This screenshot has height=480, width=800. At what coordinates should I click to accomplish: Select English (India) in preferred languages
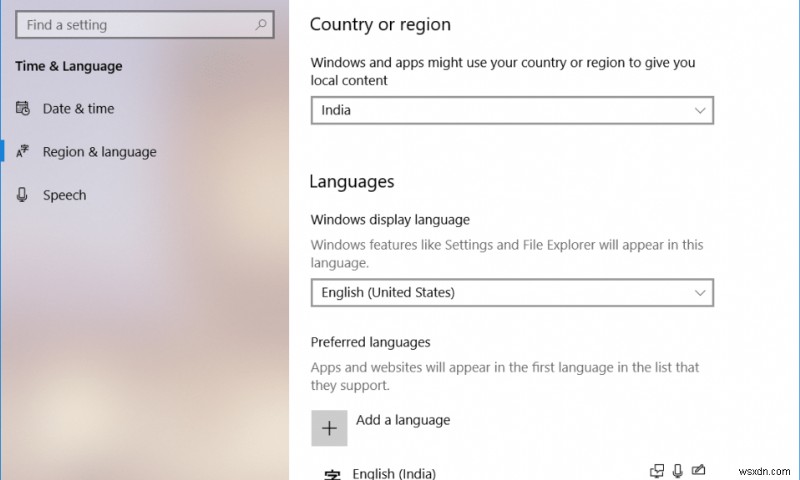(x=394, y=473)
